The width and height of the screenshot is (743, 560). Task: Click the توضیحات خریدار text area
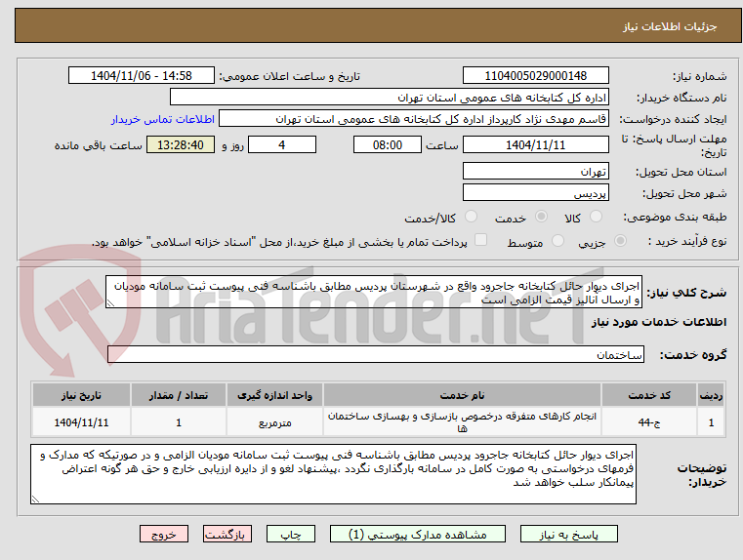(333, 474)
